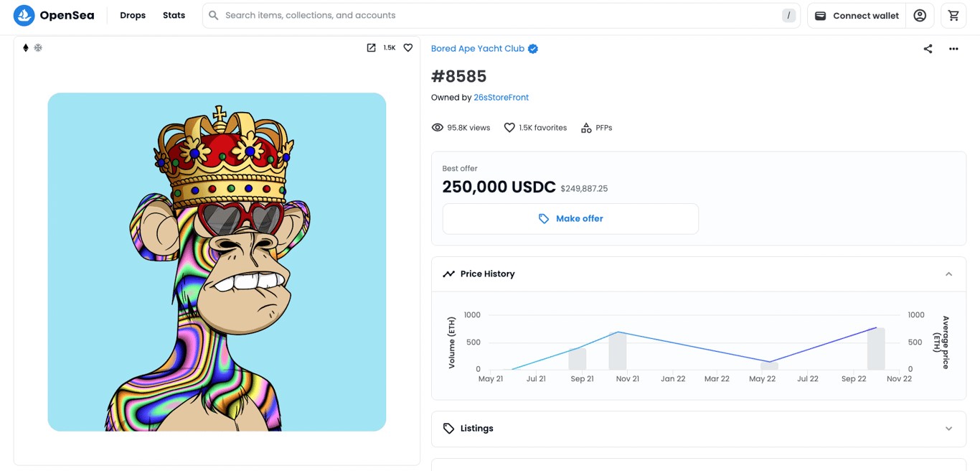Favorite the NFT with heart icon
Screen dimensions: 980x471
(408, 47)
